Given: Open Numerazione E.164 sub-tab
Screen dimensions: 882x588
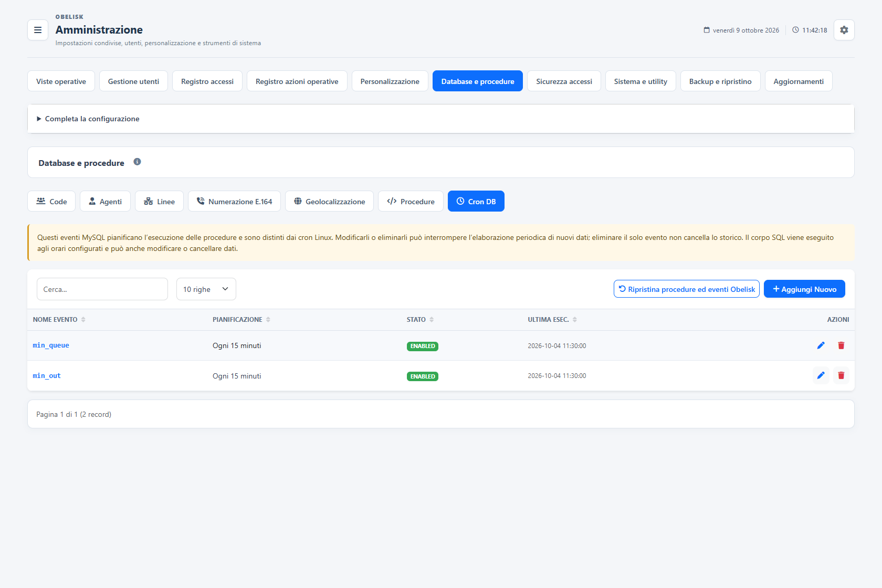Looking at the screenshot, I should (234, 201).
